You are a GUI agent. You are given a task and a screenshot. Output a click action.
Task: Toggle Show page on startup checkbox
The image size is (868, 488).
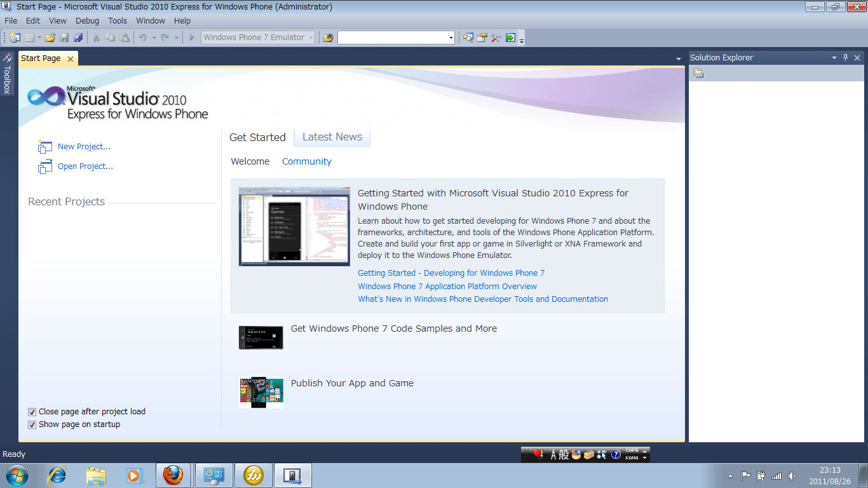click(32, 424)
